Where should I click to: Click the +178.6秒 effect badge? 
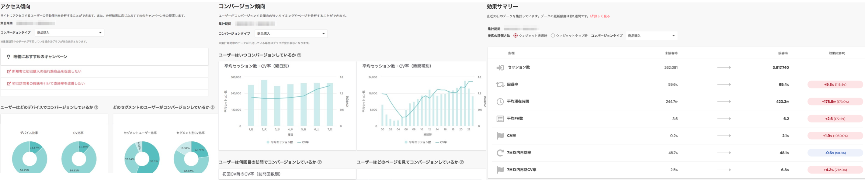click(x=835, y=102)
